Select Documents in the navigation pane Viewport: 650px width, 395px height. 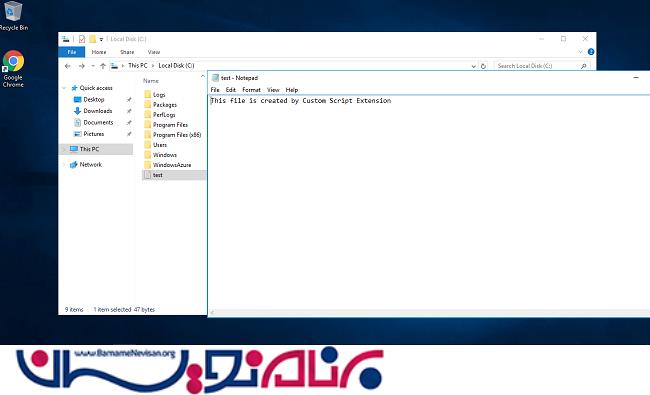click(x=98, y=122)
